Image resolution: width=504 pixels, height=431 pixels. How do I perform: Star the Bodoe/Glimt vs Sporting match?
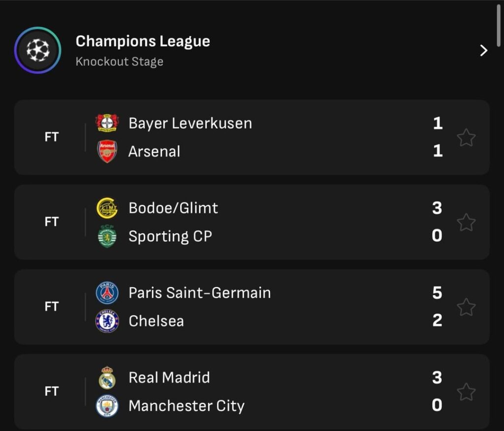click(x=466, y=222)
